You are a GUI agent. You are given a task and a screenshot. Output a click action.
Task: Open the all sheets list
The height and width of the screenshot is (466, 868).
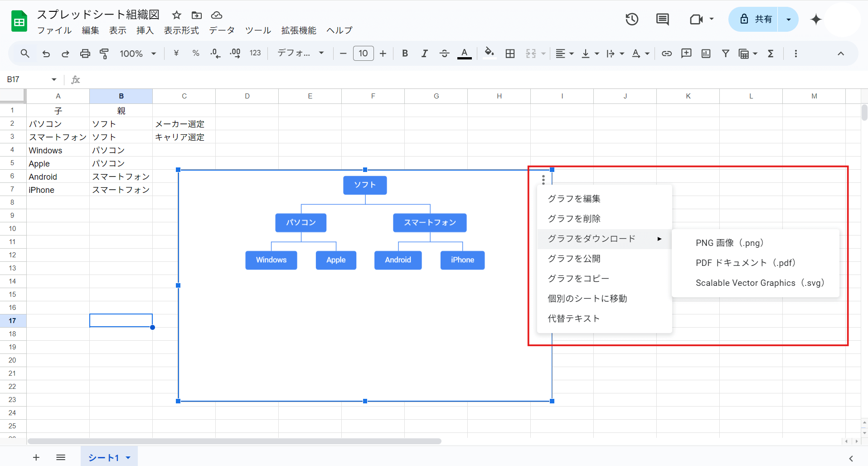pos(61,457)
